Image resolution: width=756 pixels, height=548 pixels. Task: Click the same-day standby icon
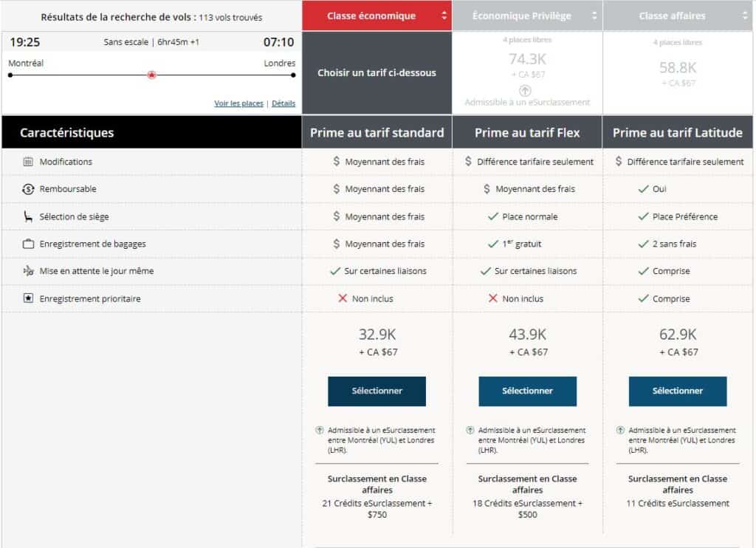28,271
